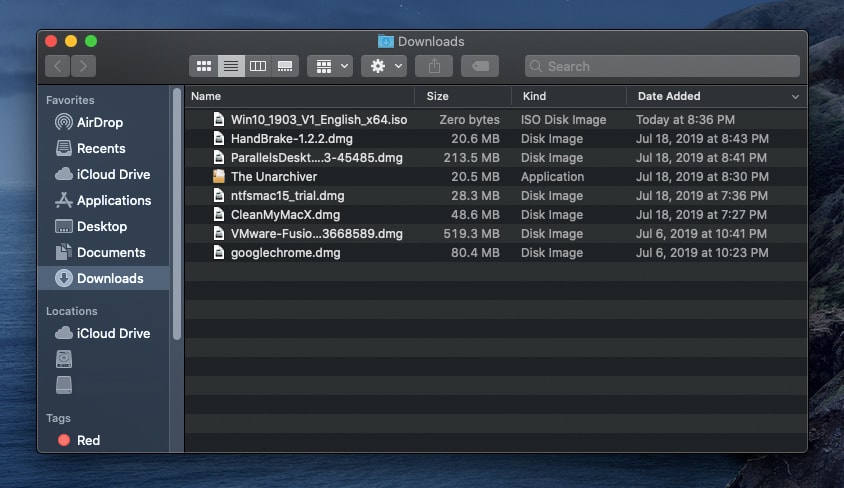Screen dimensions: 844x488
Task: Switch to list view
Action: click(231, 66)
